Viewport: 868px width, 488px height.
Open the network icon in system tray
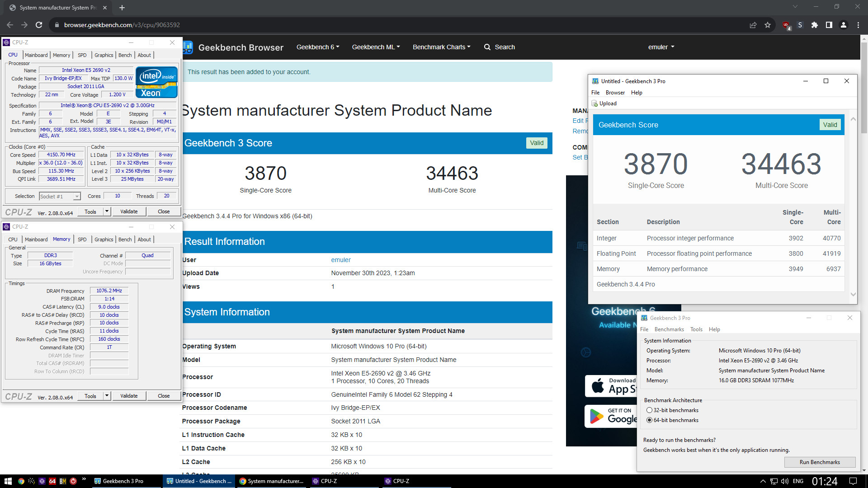coord(774,481)
